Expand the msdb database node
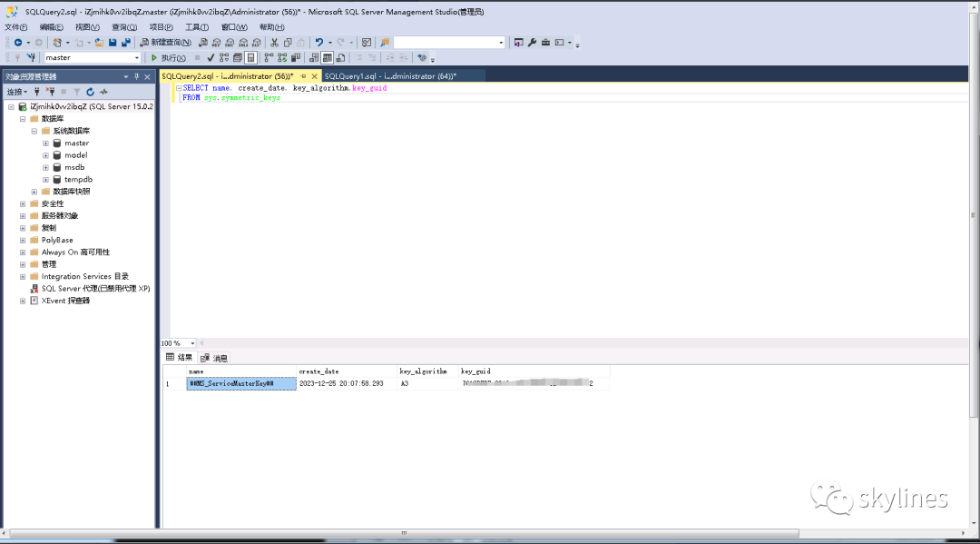 click(x=45, y=168)
